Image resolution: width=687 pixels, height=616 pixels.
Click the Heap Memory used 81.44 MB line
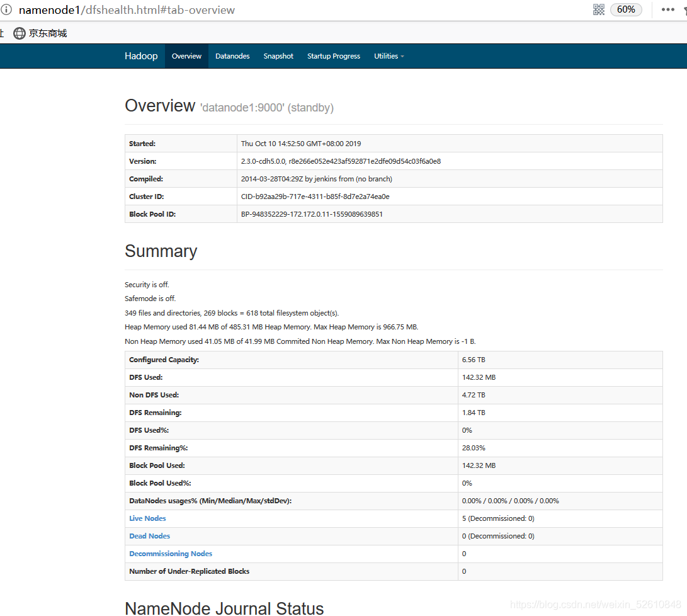(271, 327)
